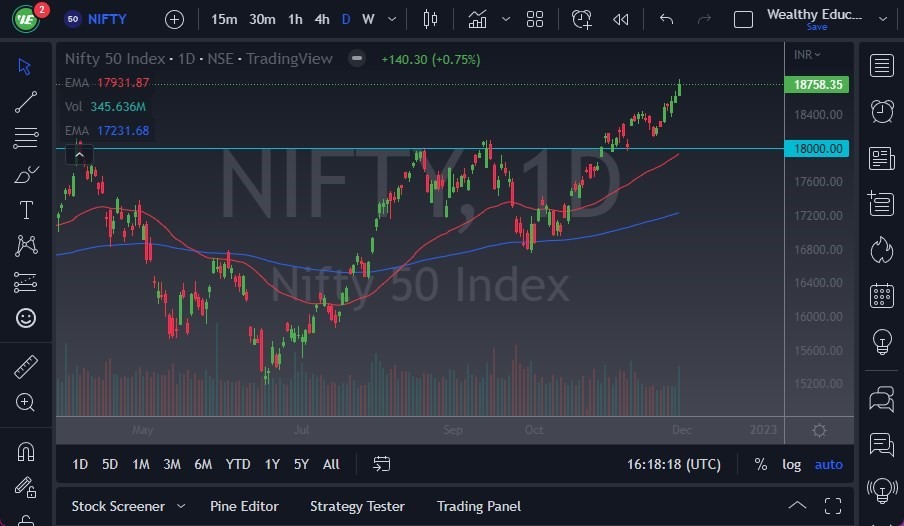
Task: Expand the INR currency dropdown
Action: pyautogui.click(x=807, y=54)
